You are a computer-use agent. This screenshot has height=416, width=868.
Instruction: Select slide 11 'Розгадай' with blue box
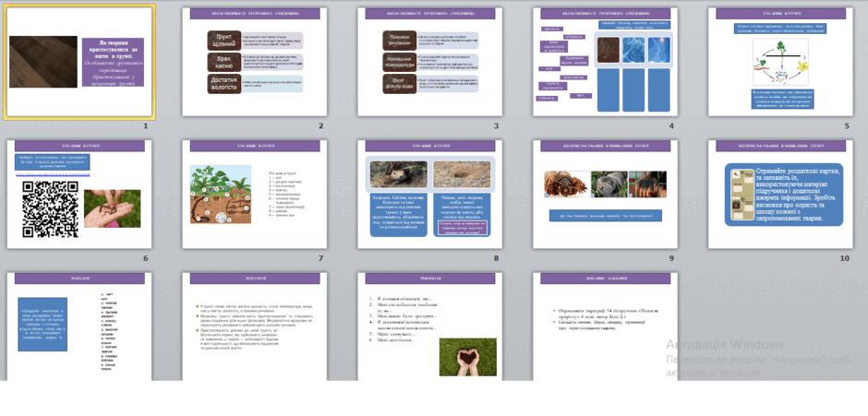click(79, 326)
